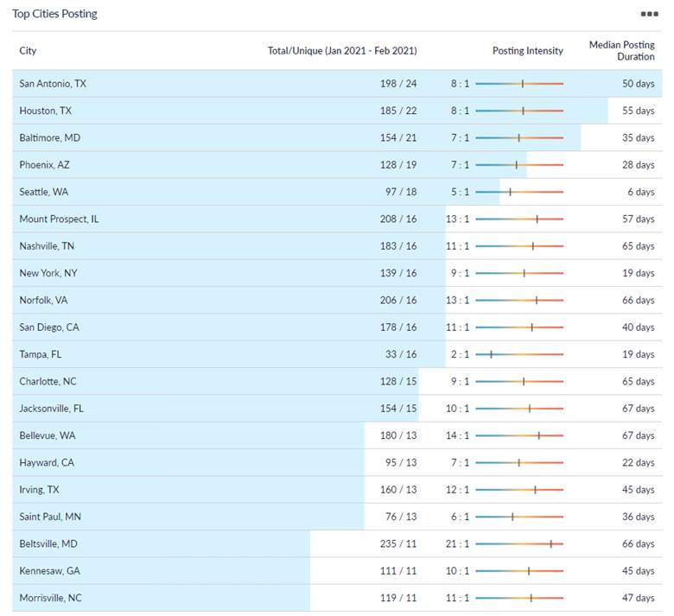Select Norfolk, VA in the city list

click(x=43, y=300)
